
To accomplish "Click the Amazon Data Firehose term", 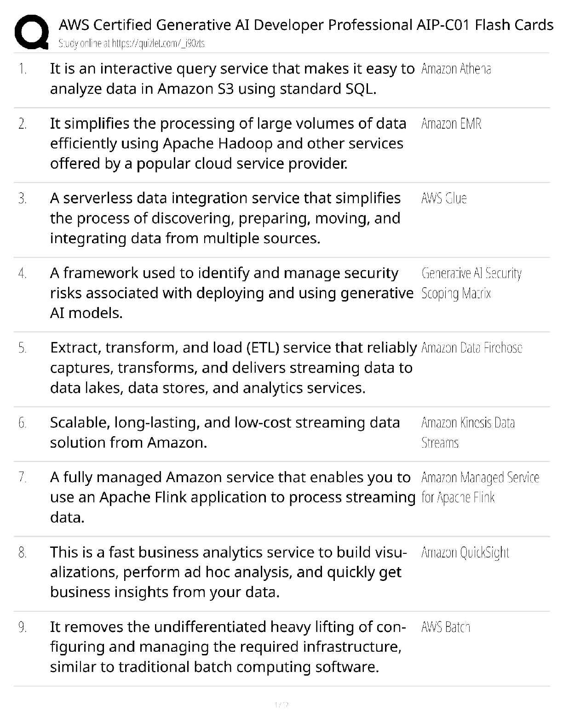I will 471,348.
